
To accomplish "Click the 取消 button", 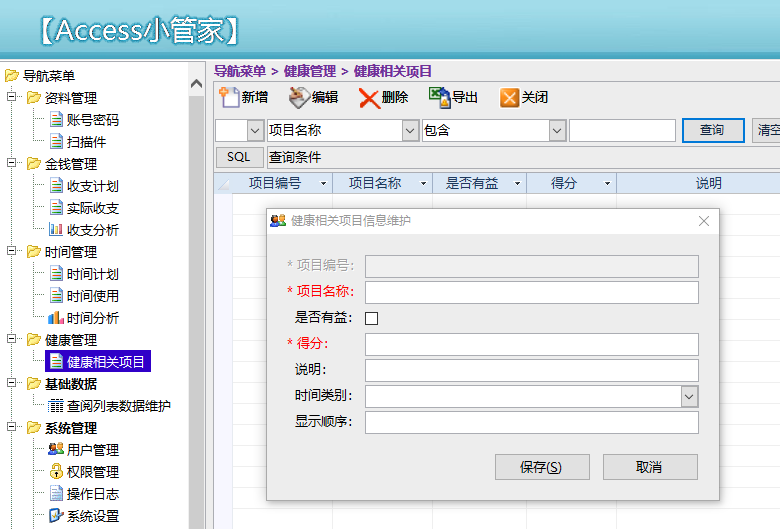I will click(650, 467).
